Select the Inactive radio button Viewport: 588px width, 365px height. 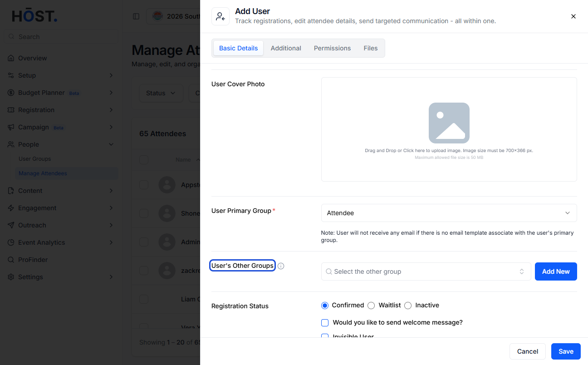click(x=408, y=306)
